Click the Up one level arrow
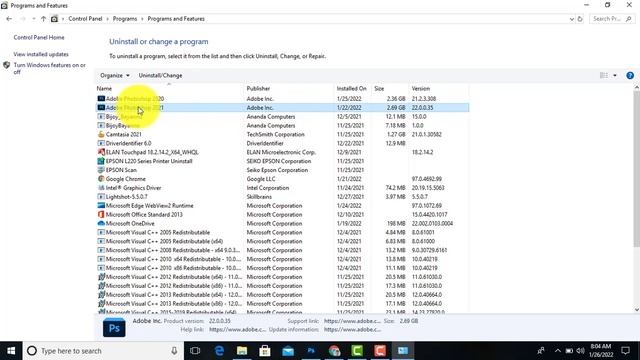Viewport: 640px width, 360px height. coord(43,19)
